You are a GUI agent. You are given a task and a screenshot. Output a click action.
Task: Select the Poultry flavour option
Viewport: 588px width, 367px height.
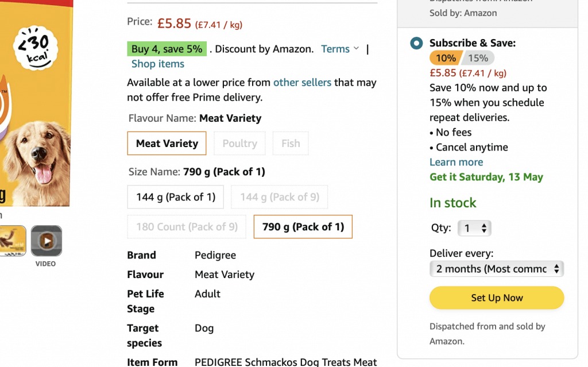tap(239, 143)
